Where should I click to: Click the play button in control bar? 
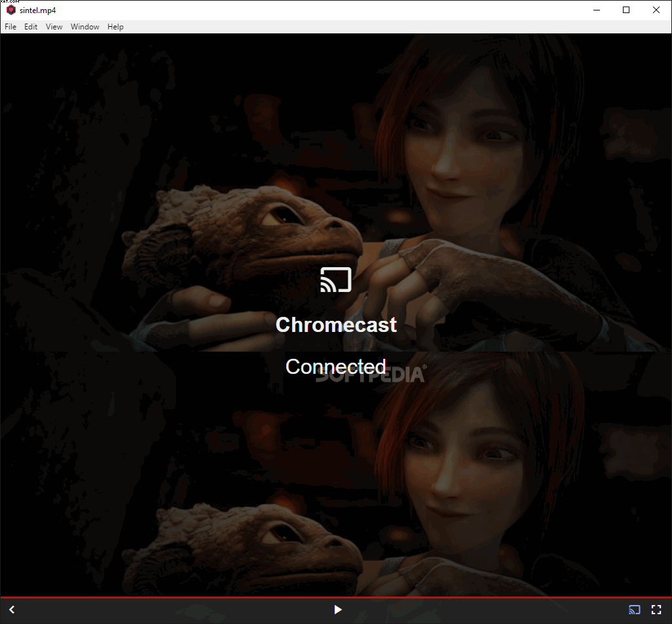[x=338, y=610]
